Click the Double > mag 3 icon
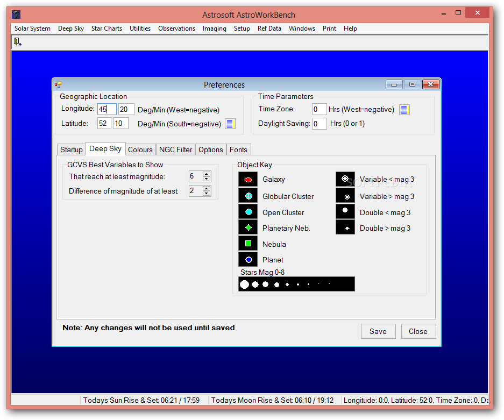Screen dimensions: 504x420 click(x=345, y=227)
